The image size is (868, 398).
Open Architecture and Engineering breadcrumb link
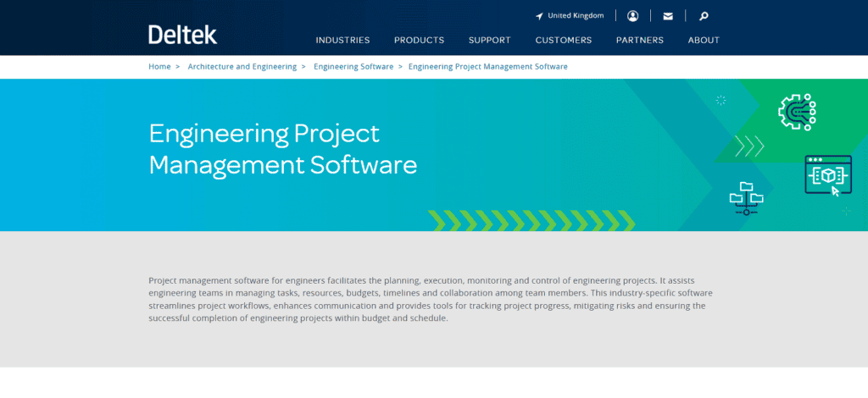tap(242, 66)
